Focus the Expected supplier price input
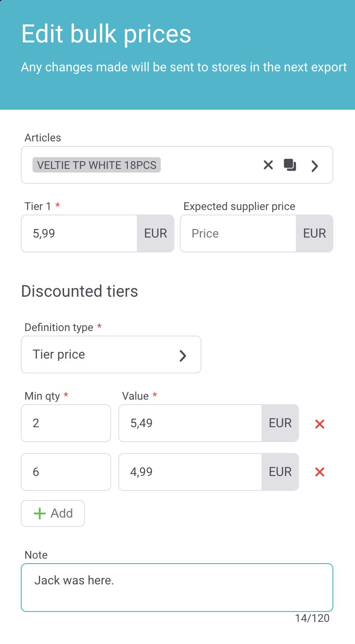Screen dimensions: 355x644 pyautogui.click(x=238, y=233)
